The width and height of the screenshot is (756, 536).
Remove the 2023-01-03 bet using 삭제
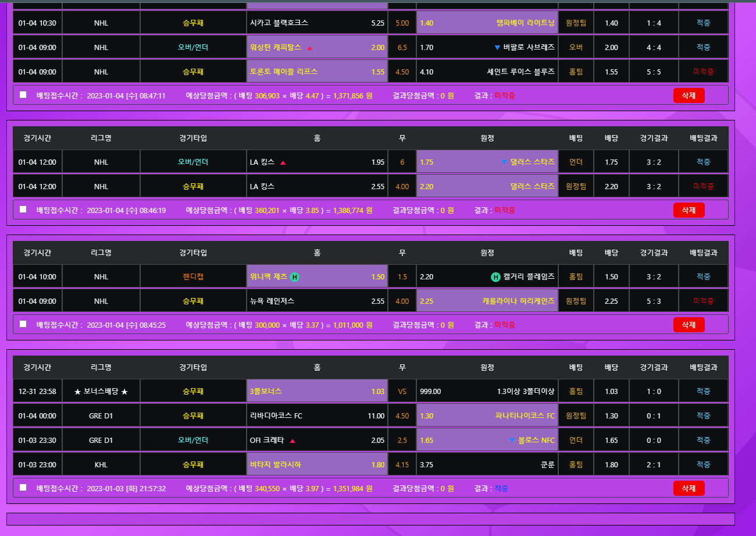tap(689, 488)
